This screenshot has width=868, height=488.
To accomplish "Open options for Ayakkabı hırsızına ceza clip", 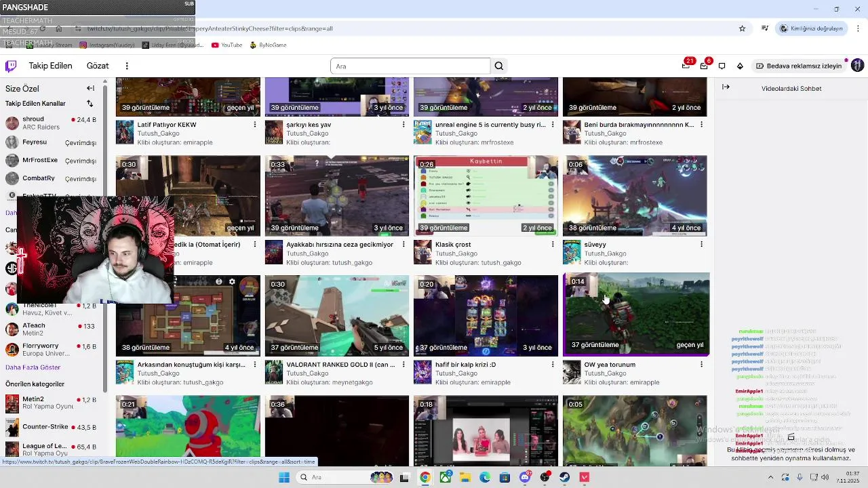I will [x=403, y=244].
